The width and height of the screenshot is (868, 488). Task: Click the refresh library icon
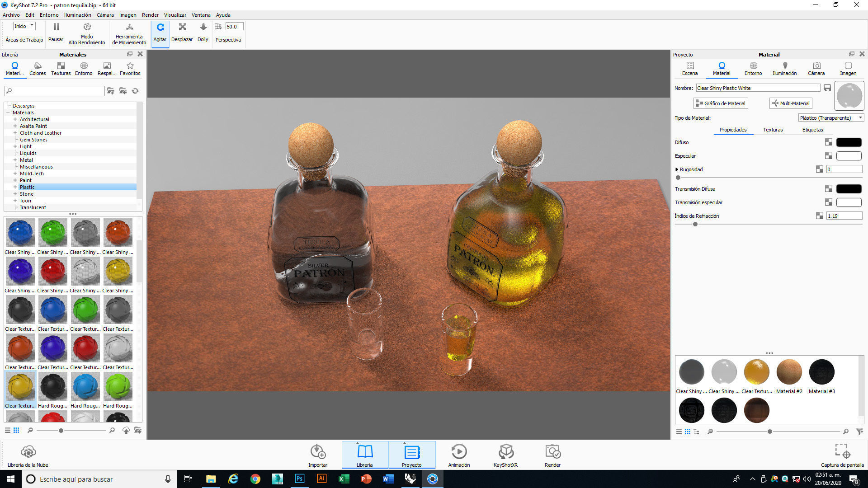(x=135, y=91)
